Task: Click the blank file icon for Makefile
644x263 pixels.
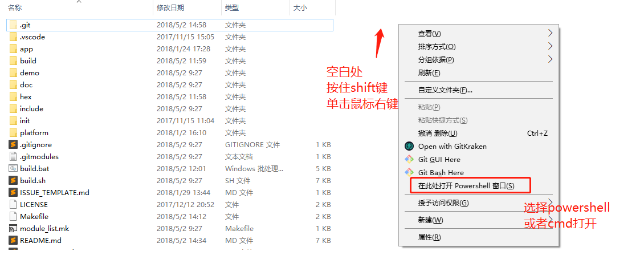Action: pos(13,217)
